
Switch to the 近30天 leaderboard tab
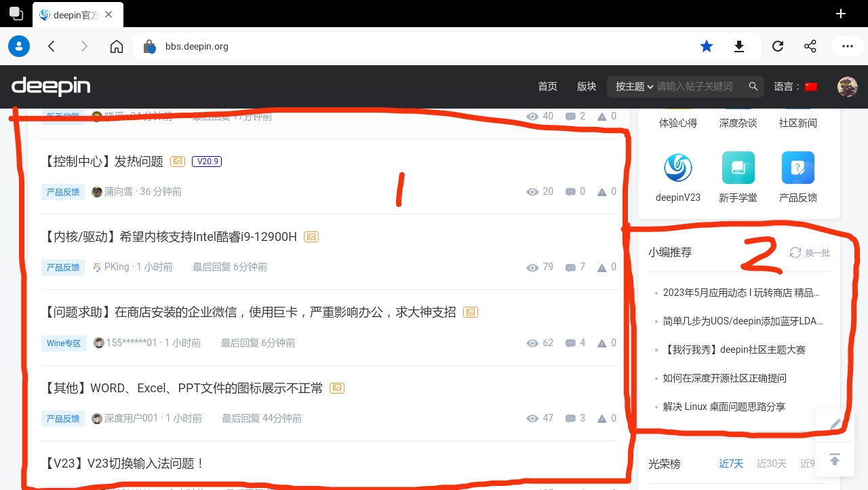pyautogui.click(x=772, y=464)
